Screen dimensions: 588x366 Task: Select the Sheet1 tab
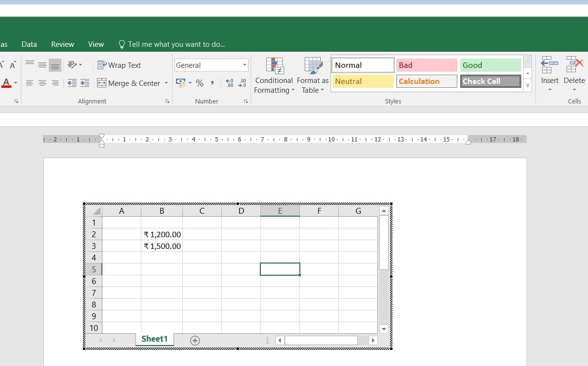click(x=155, y=339)
